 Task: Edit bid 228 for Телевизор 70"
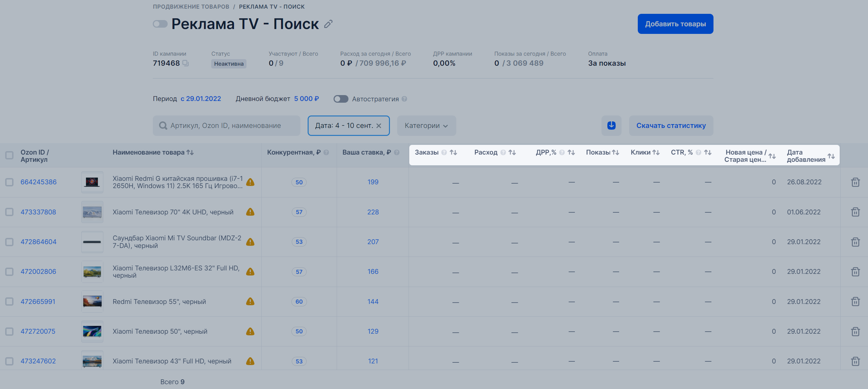point(373,212)
